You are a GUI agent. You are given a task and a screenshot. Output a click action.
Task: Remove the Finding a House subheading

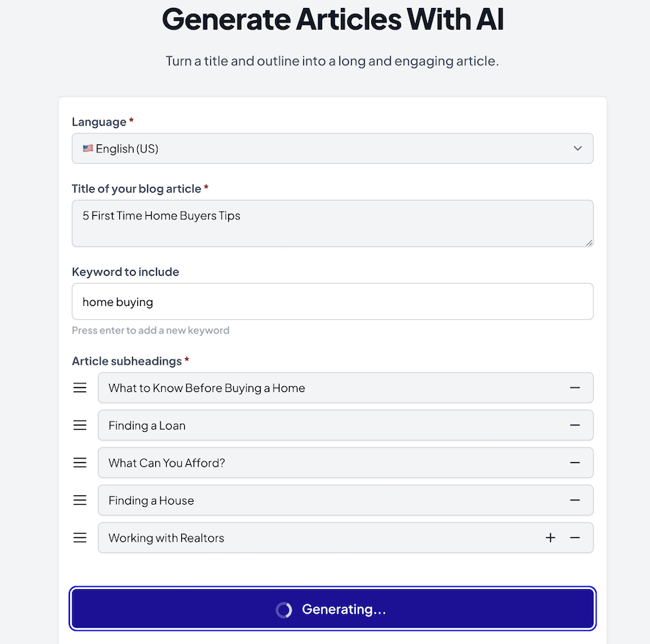click(575, 500)
